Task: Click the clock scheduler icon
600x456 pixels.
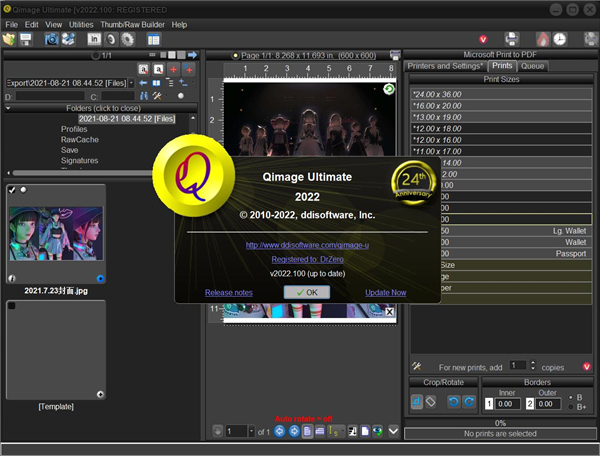Action: tap(560, 39)
